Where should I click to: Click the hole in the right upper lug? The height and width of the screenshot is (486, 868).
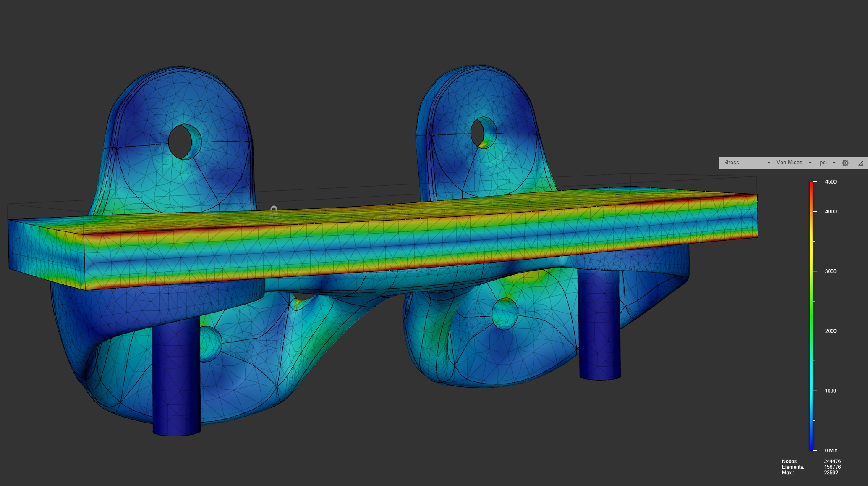click(x=478, y=132)
